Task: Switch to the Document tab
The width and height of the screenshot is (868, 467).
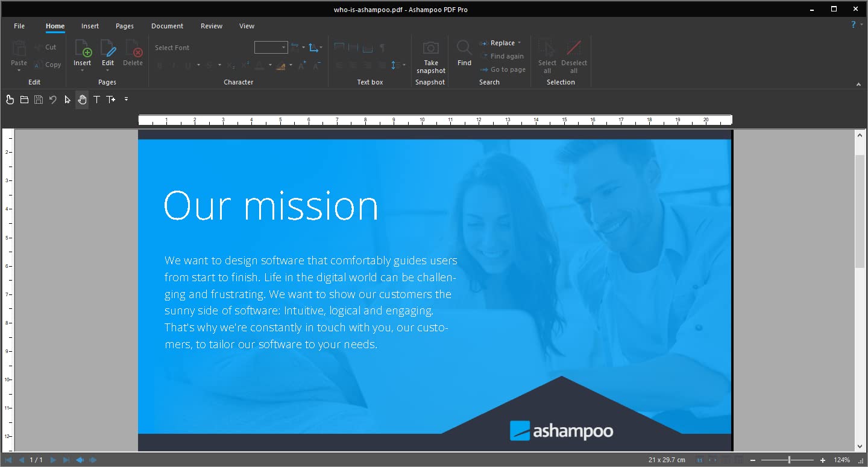Action: (168, 26)
